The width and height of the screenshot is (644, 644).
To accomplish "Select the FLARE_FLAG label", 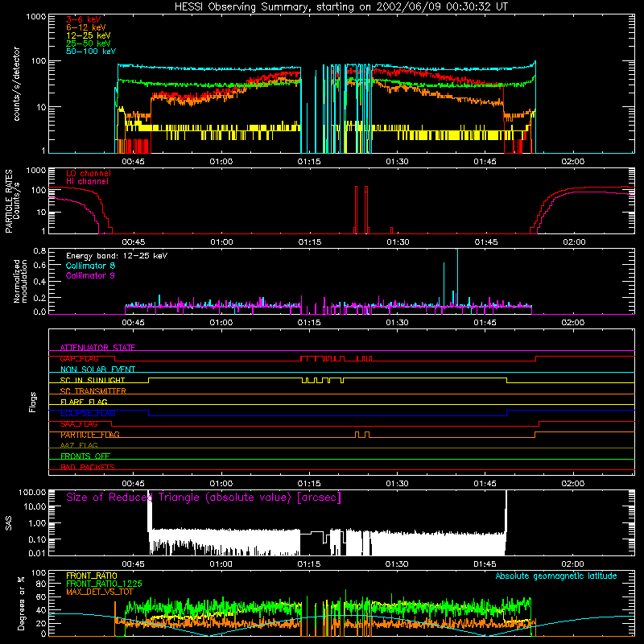I will pos(84,402).
